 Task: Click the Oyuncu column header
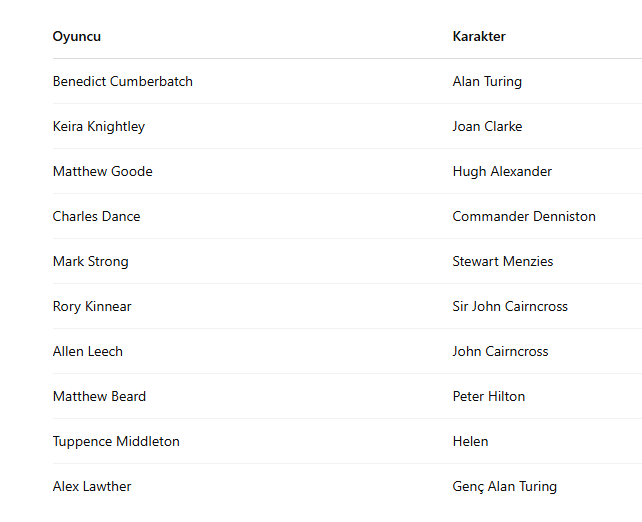77,37
